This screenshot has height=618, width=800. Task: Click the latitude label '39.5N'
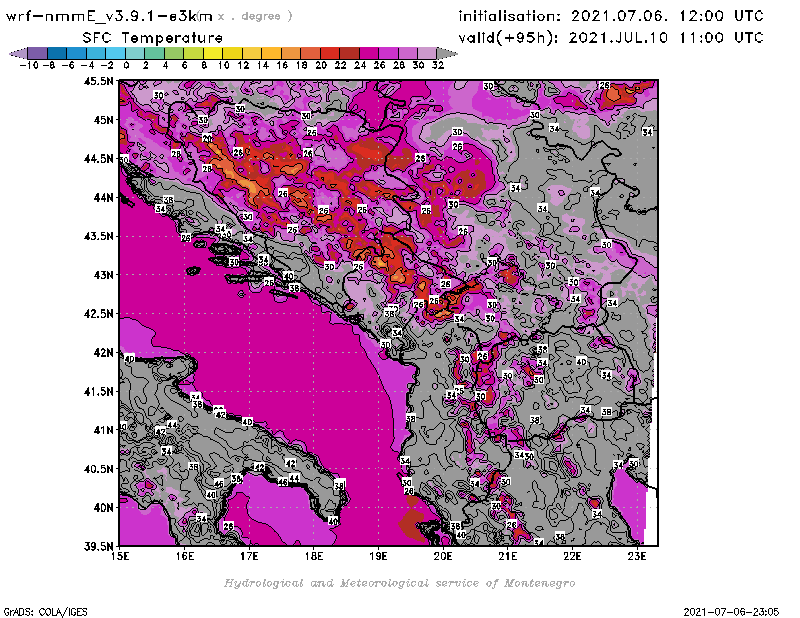pyautogui.click(x=99, y=547)
